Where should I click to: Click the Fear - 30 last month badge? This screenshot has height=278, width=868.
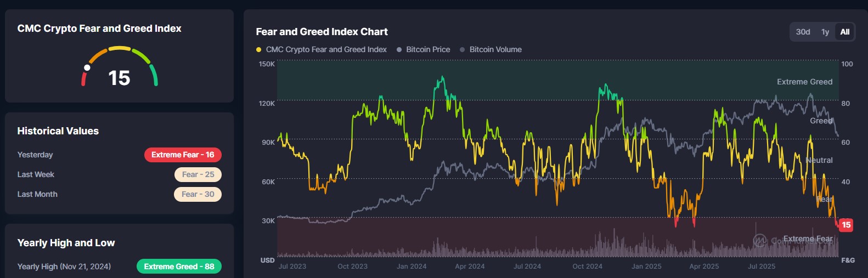(x=198, y=194)
